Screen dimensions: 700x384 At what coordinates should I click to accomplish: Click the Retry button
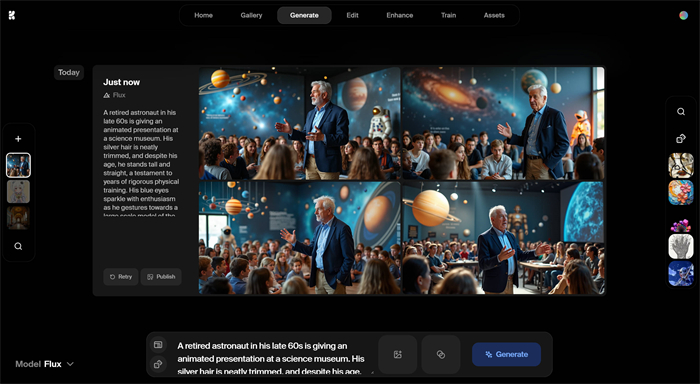click(x=121, y=277)
